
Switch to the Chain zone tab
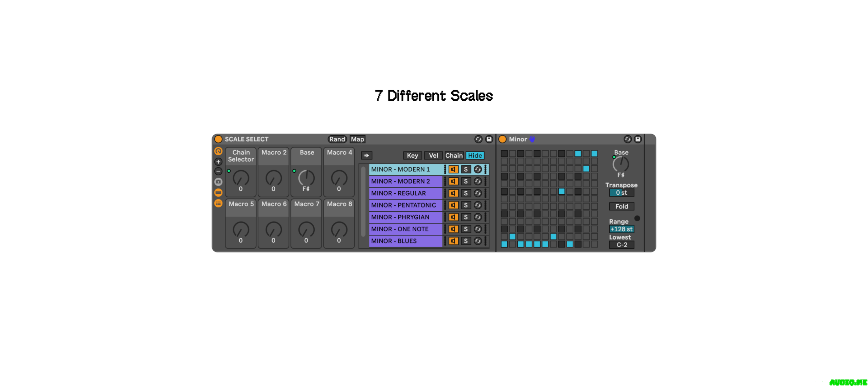point(454,155)
